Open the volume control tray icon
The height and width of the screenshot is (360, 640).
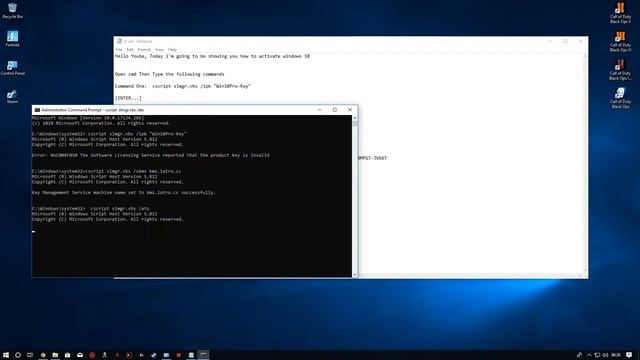point(605,355)
